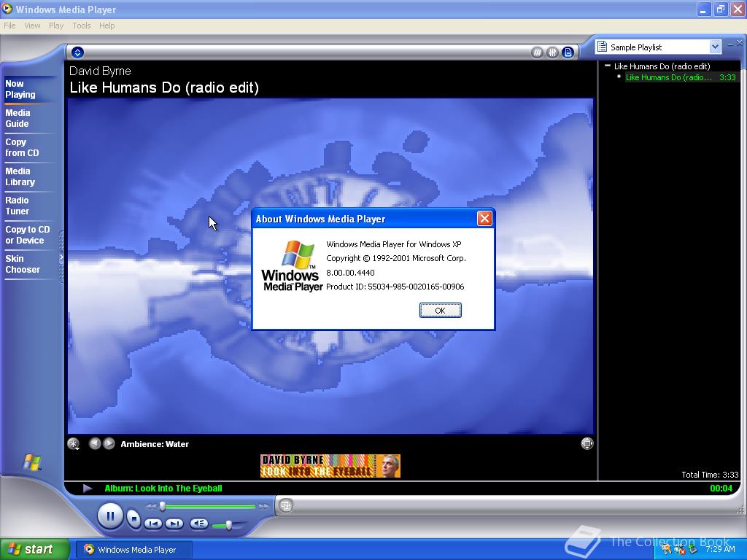This screenshot has width=747, height=560.
Task: Collapse the taskbar with the arrow handle
Action: click(61, 257)
